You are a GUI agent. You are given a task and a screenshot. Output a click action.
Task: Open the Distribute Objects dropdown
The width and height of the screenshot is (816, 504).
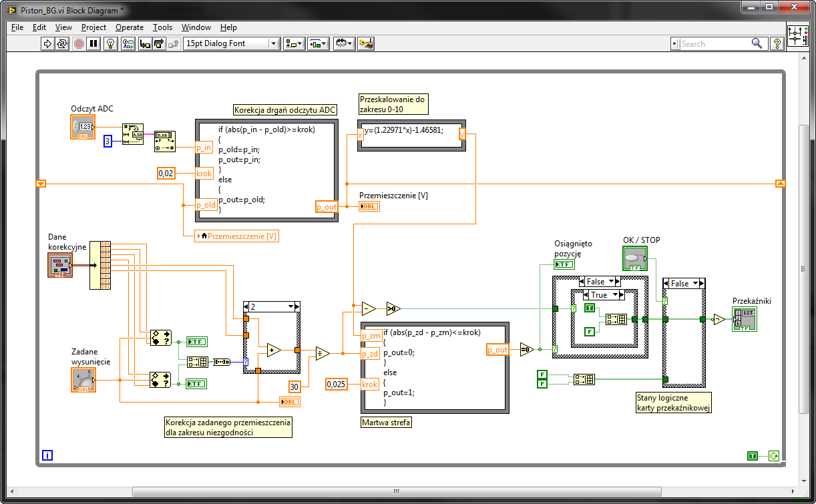tap(318, 43)
